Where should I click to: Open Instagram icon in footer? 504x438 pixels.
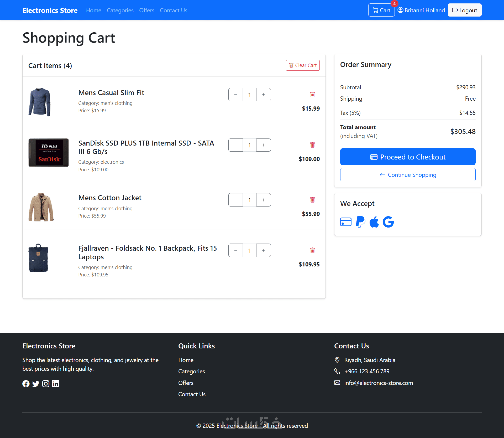click(46, 384)
